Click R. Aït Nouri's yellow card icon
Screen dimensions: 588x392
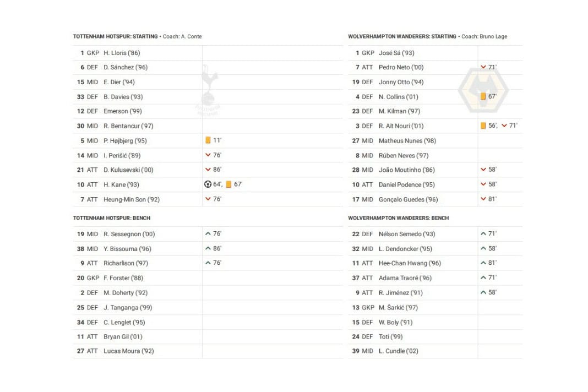[x=483, y=126]
